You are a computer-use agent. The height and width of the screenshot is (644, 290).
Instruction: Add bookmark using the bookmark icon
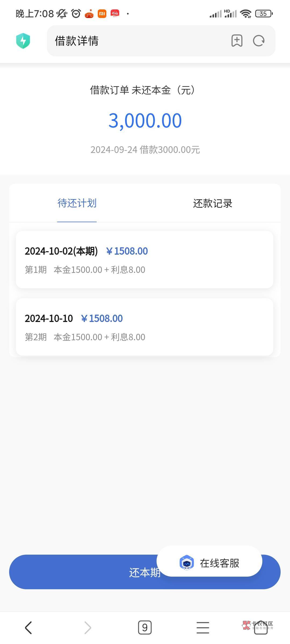(x=237, y=41)
